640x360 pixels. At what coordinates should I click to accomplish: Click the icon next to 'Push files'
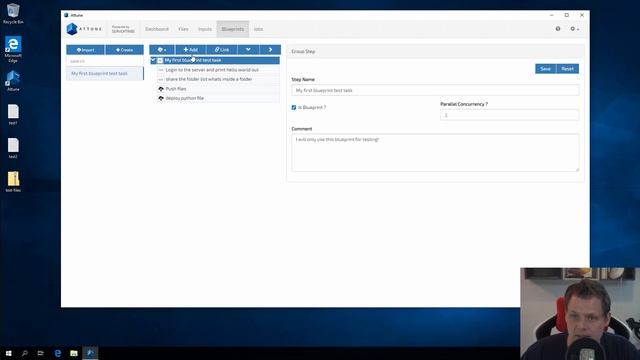point(161,89)
